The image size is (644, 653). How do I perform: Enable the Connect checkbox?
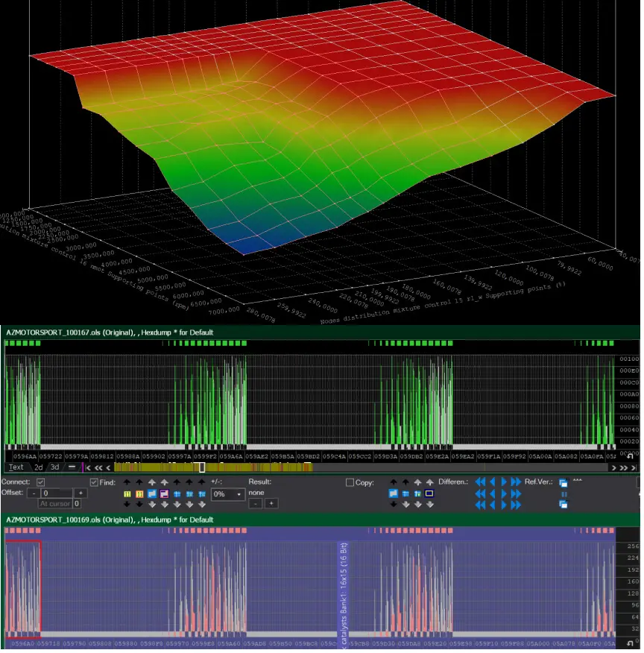(x=41, y=482)
